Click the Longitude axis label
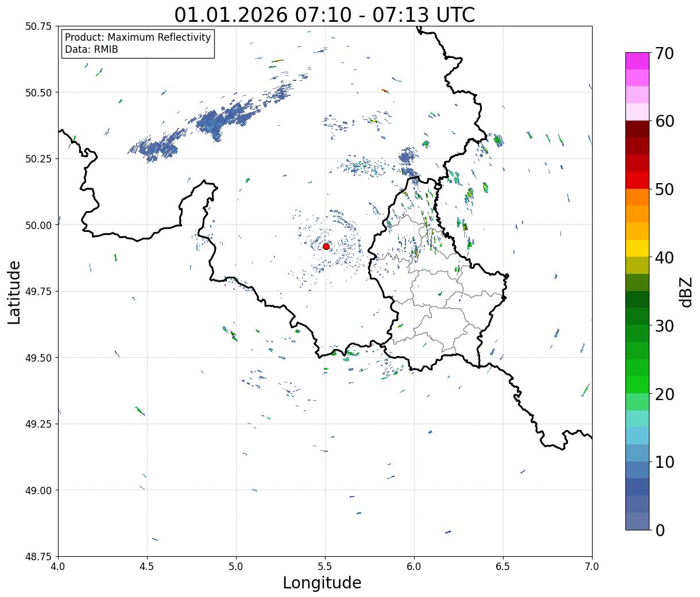 [x=322, y=583]
